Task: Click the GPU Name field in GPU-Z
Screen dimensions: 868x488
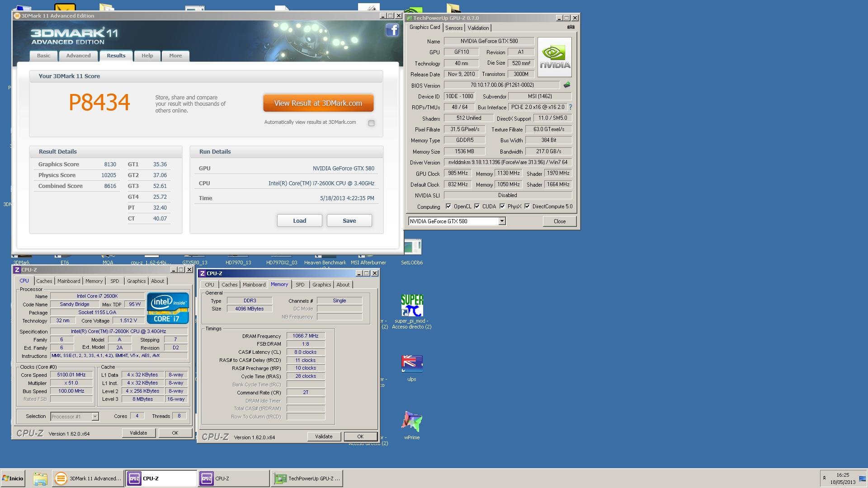Action: tap(489, 41)
